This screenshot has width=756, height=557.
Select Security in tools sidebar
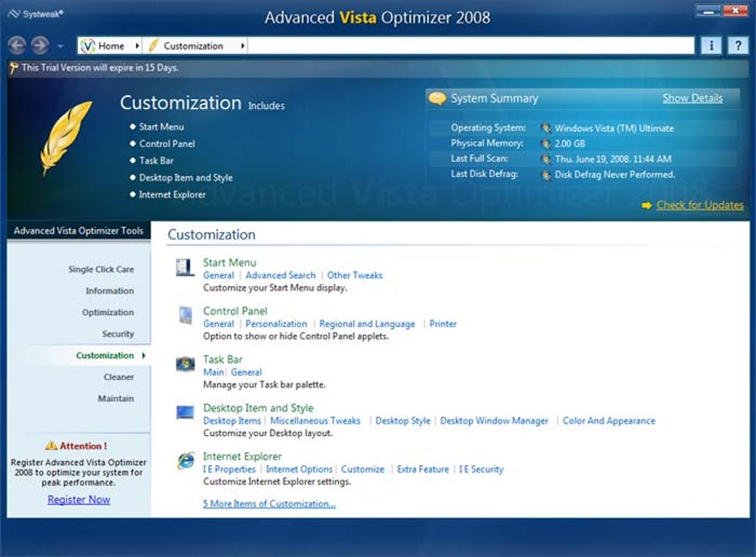click(118, 334)
